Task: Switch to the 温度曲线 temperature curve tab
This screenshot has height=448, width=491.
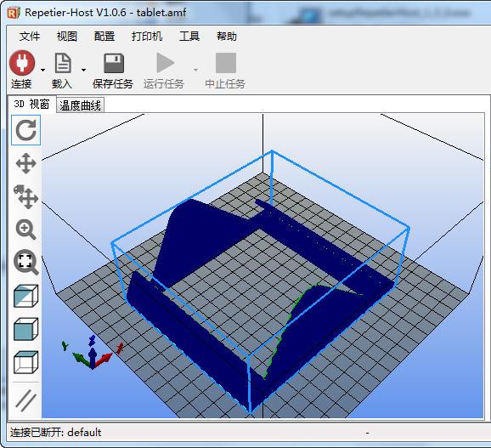Action: point(80,105)
